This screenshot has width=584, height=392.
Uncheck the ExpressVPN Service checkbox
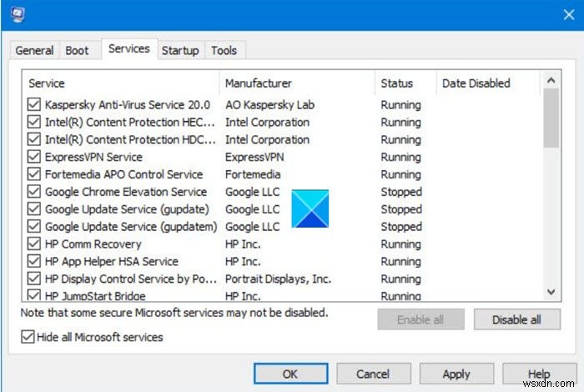tap(34, 157)
